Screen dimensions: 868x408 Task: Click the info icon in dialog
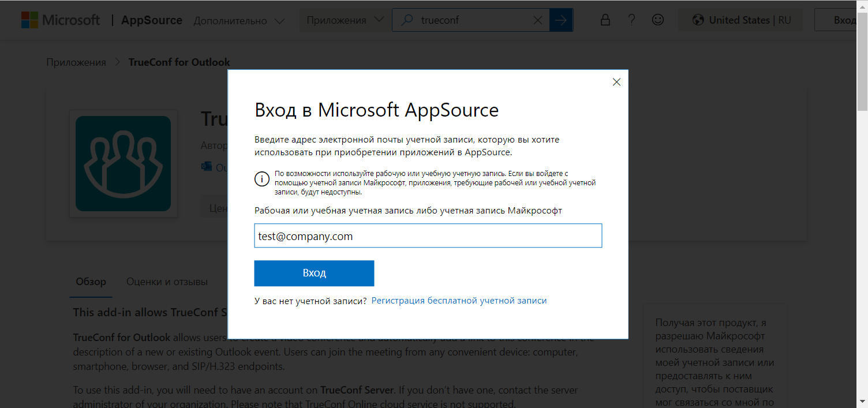pyautogui.click(x=262, y=179)
